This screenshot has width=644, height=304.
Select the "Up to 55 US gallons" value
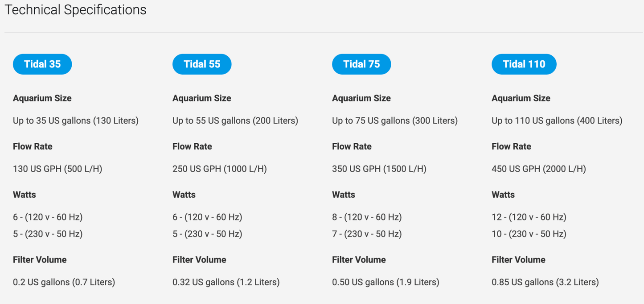(x=235, y=121)
